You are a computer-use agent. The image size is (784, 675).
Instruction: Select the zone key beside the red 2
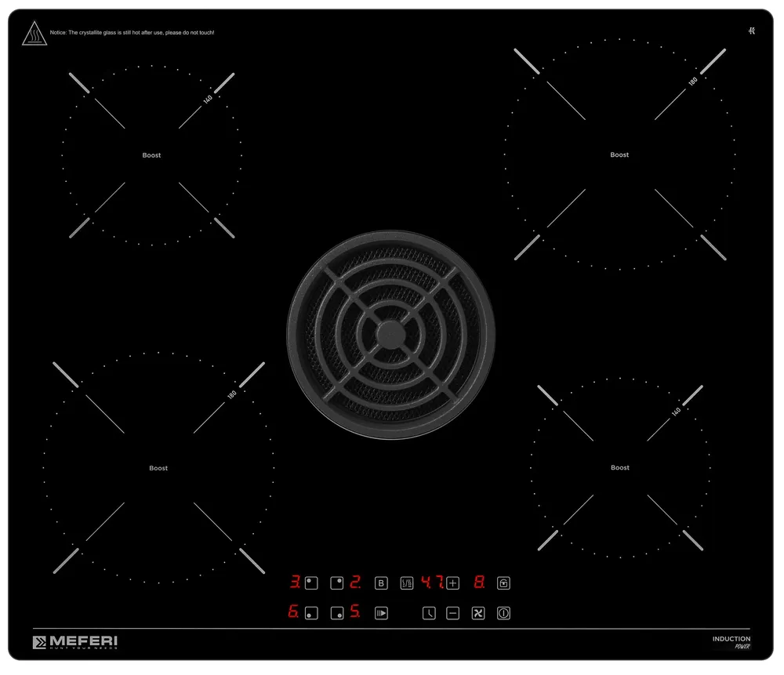(x=337, y=582)
